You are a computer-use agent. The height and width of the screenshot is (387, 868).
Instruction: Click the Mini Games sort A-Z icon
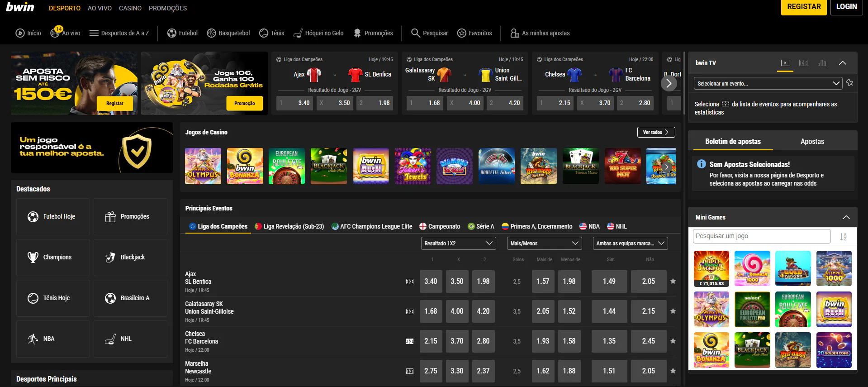tap(843, 236)
